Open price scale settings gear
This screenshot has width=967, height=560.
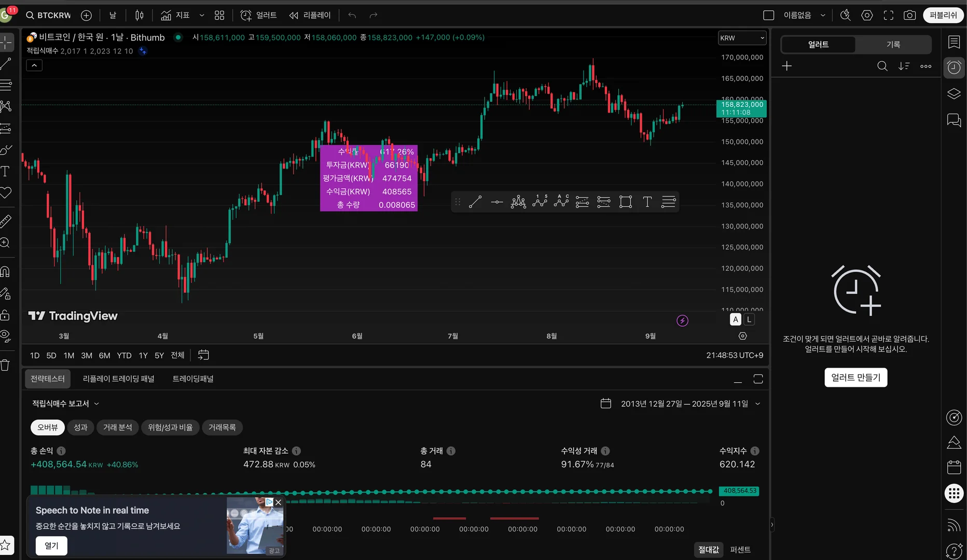point(743,336)
